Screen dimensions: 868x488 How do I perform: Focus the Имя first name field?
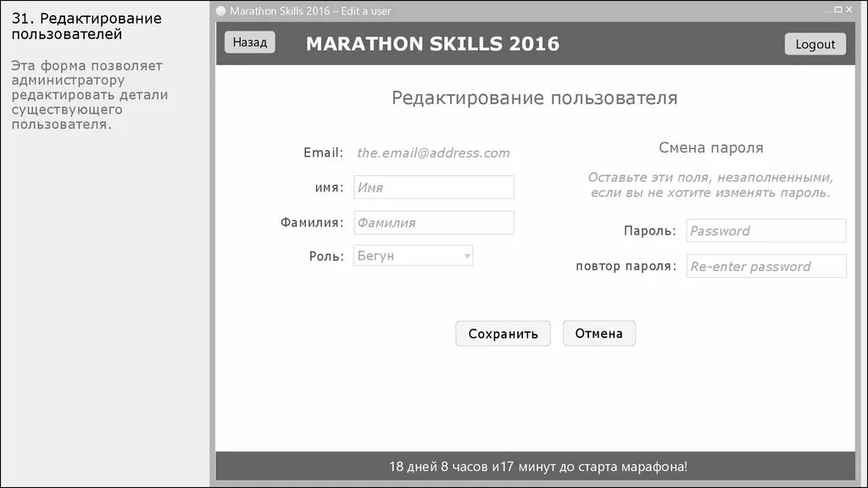tap(434, 187)
